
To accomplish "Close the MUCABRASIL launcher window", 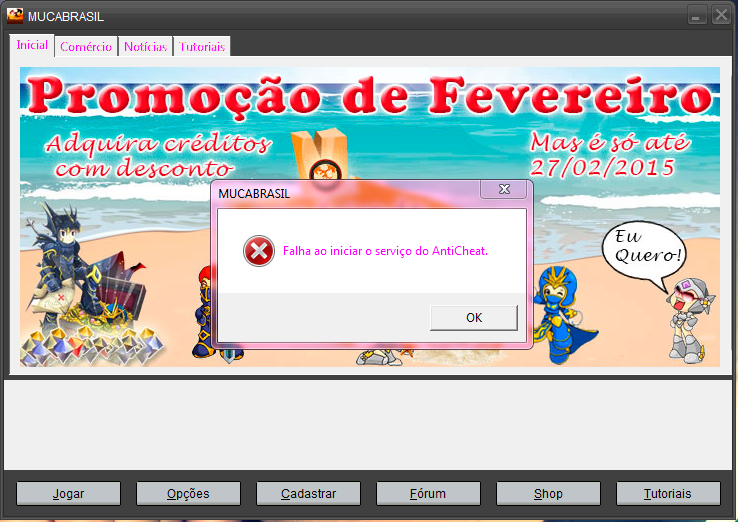I will pyautogui.click(x=720, y=16).
